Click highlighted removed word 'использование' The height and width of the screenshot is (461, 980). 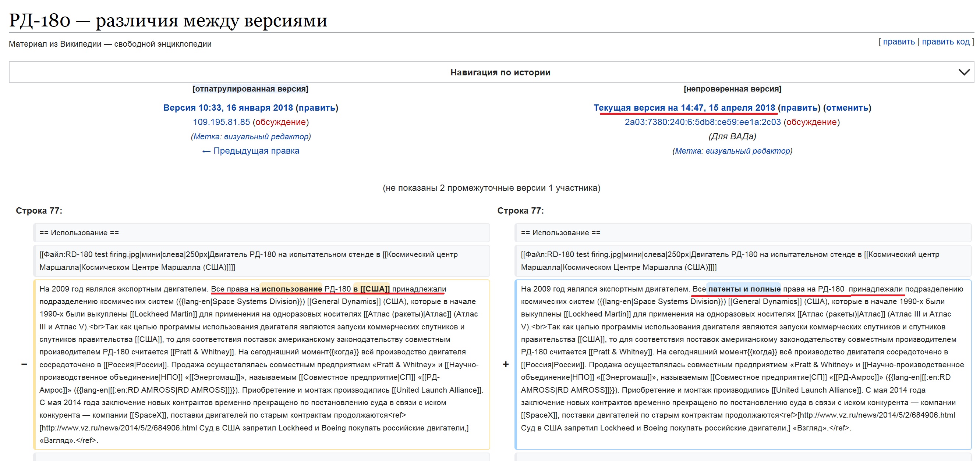point(291,289)
